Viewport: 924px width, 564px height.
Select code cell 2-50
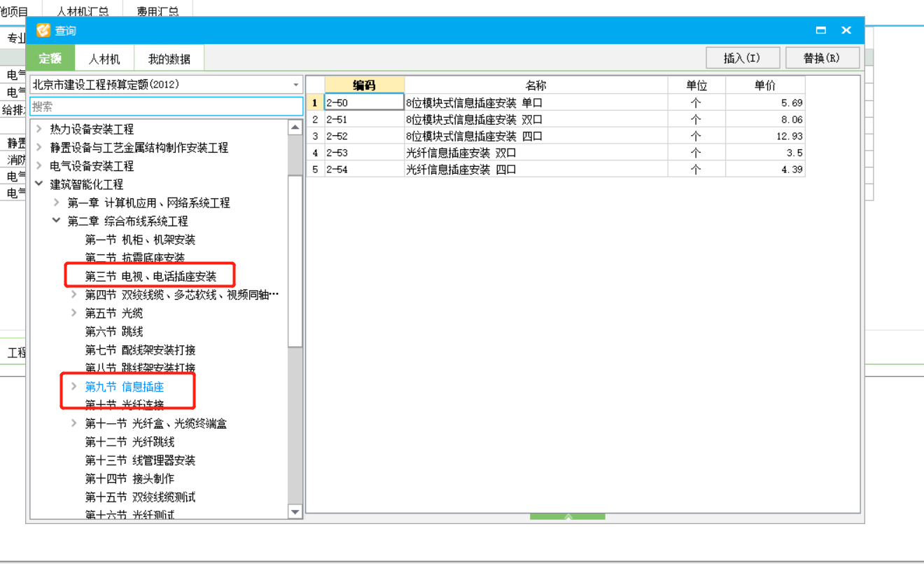pos(364,102)
